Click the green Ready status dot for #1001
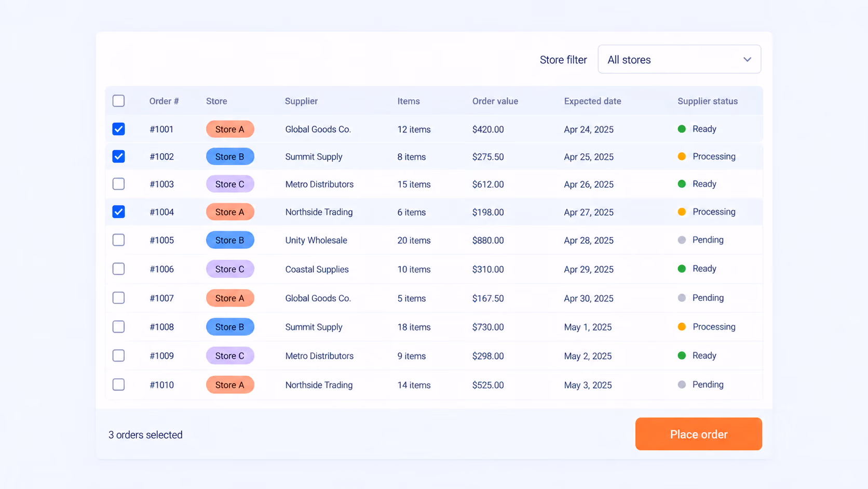The image size is (868, 489). tap(682, 129)
